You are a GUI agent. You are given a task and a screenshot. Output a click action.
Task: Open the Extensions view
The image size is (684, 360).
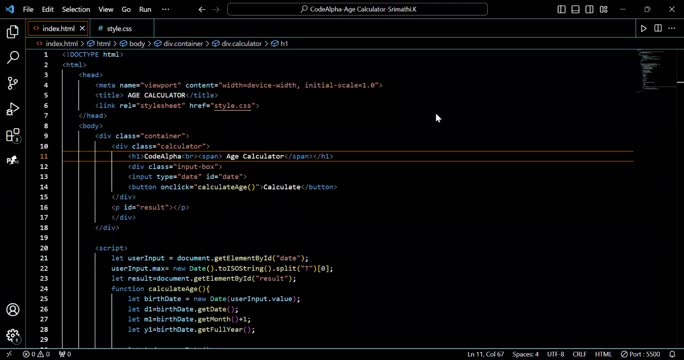pos(13,135)
